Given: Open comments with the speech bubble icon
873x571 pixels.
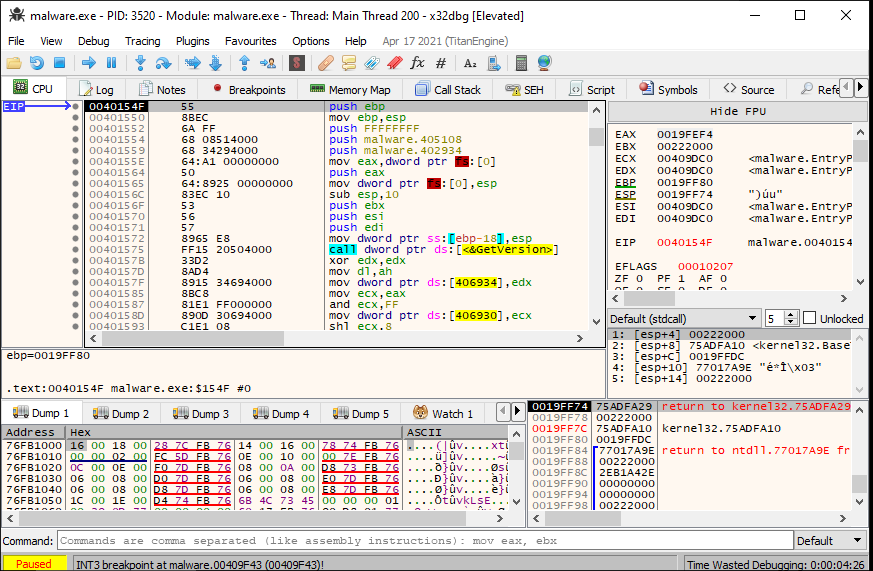Looking at the screenshot, I should click(349, 63).
